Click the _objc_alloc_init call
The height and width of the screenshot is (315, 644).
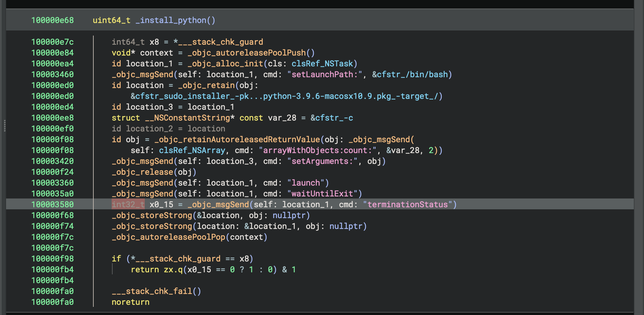pos(225,64)
